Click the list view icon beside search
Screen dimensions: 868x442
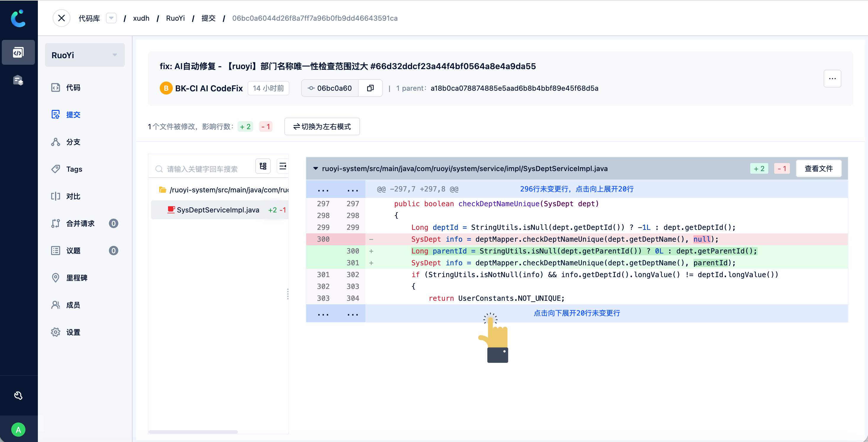pos(283,166)
